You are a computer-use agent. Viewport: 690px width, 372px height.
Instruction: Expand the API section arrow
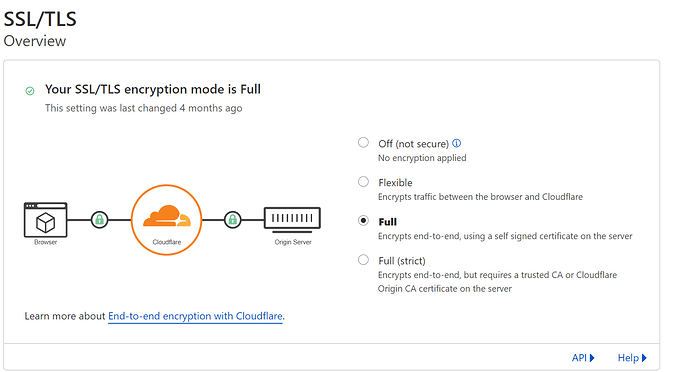coord(592,358)
